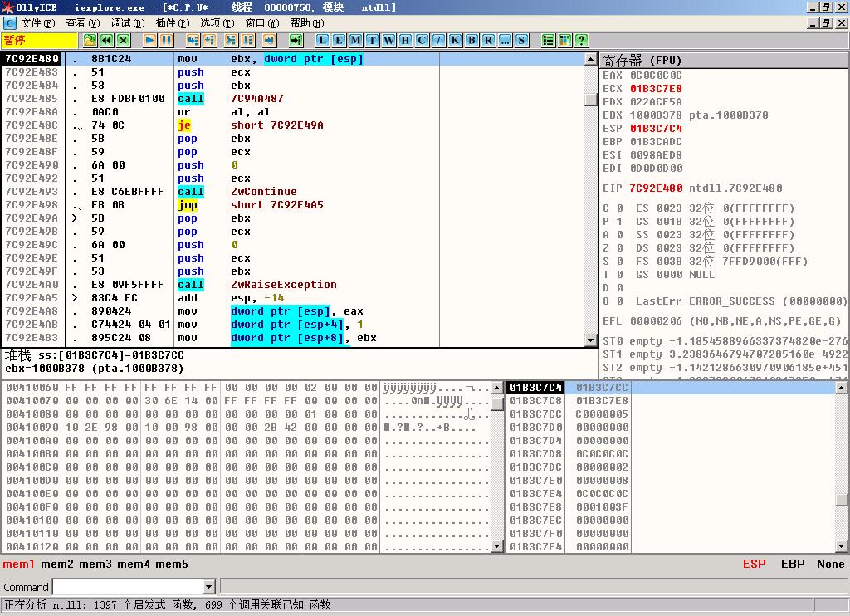
Task: Open the 帮助(H) menu
Action: [307, 22]
